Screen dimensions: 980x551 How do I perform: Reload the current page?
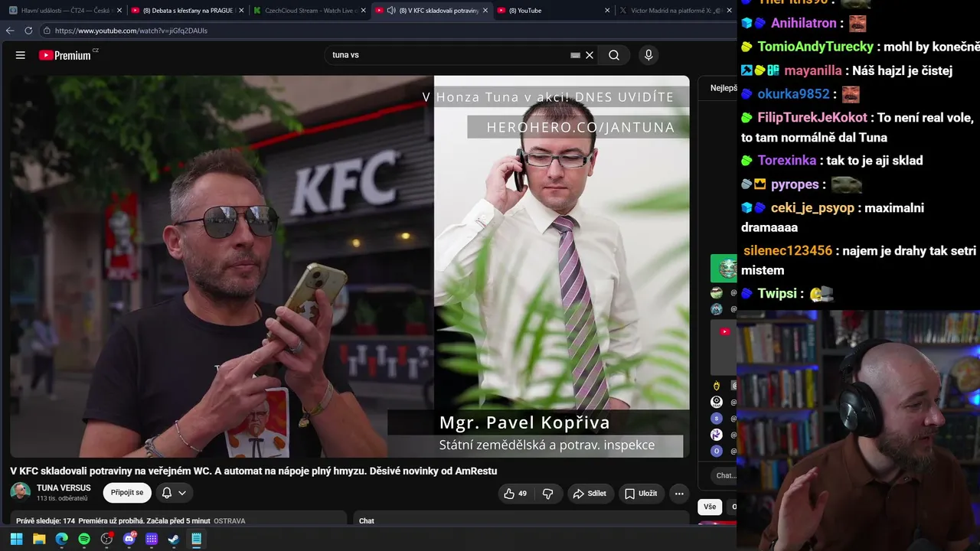tap(28, 31)
